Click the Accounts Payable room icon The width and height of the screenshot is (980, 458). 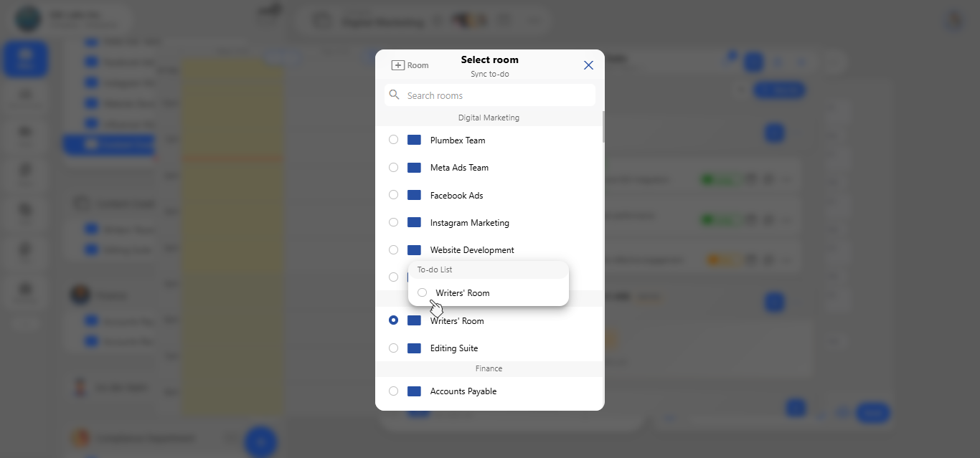[x=414, y=391]
